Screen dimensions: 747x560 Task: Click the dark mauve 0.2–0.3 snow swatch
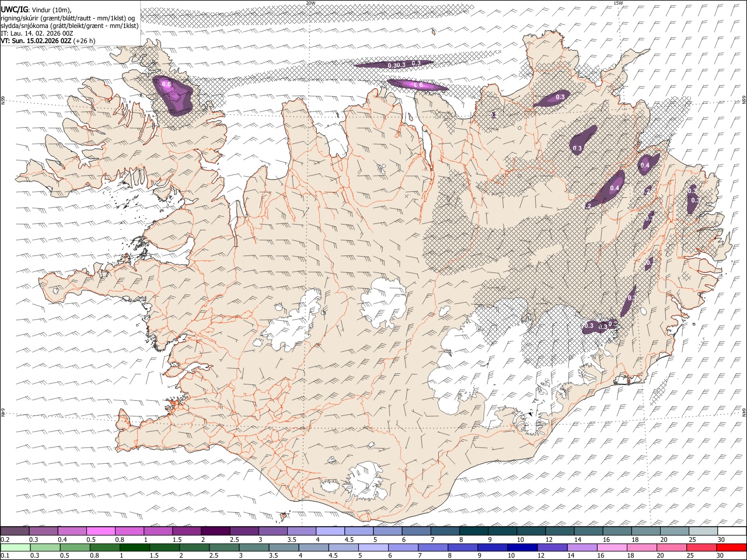point(15,531)
